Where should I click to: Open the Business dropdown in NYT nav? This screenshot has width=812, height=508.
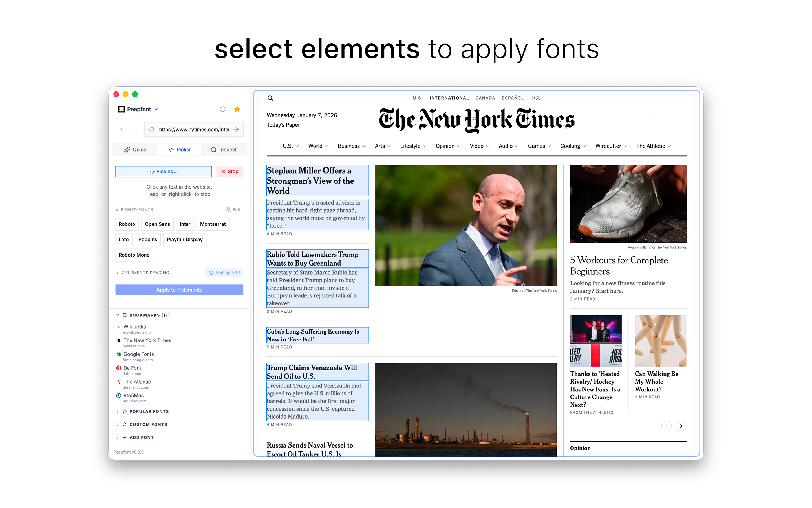coord(352,146)
